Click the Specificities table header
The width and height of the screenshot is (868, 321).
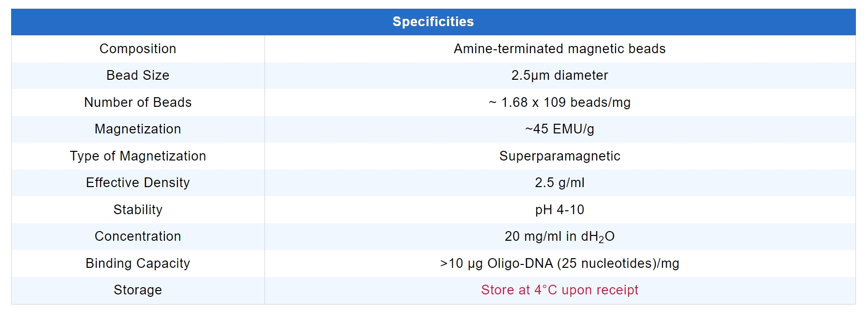(433, 22)
